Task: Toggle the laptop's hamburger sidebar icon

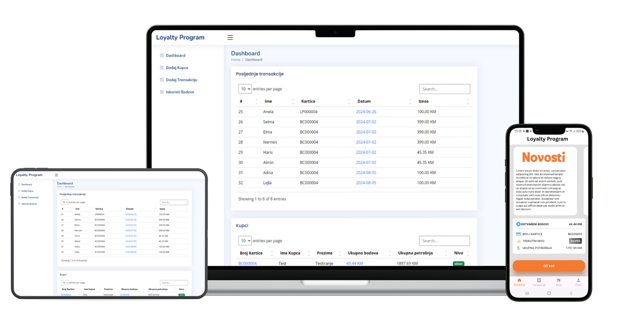Action: pyautogui.click(x=230, y=38)
